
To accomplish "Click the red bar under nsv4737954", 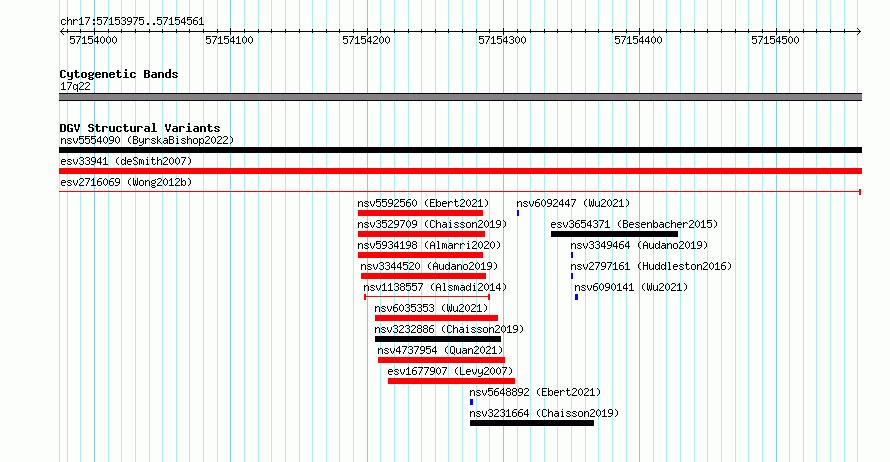I will point(442,360).
